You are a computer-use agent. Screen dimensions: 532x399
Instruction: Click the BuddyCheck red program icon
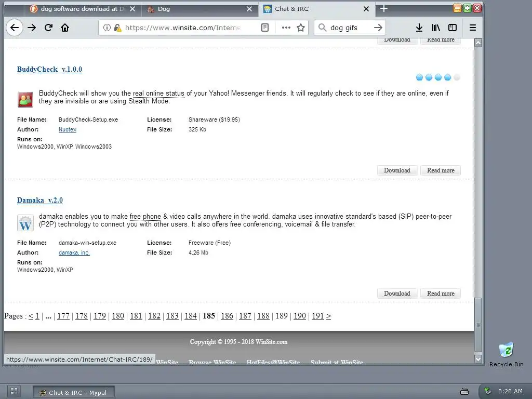pos(25,99)
